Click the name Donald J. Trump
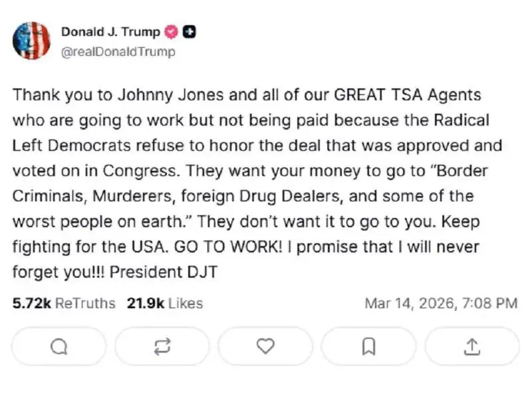Screen dimensions: 532x396 pyautogui.click(x=112, y=30)
